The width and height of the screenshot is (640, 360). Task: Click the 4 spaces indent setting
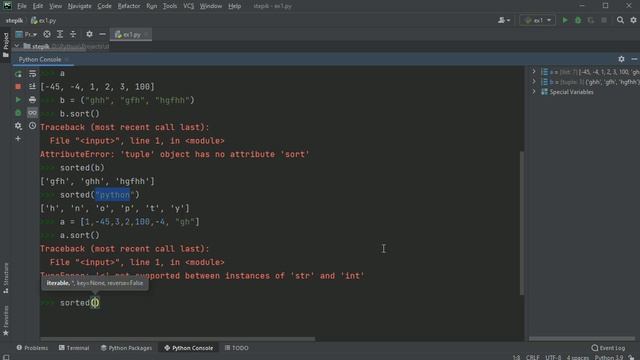[x=578, y=358]
